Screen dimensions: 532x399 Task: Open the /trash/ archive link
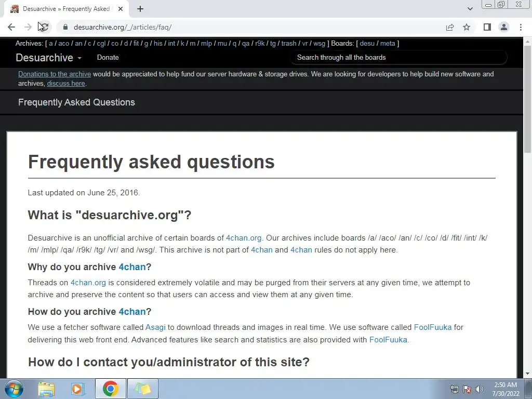click(x=289, y=44)
